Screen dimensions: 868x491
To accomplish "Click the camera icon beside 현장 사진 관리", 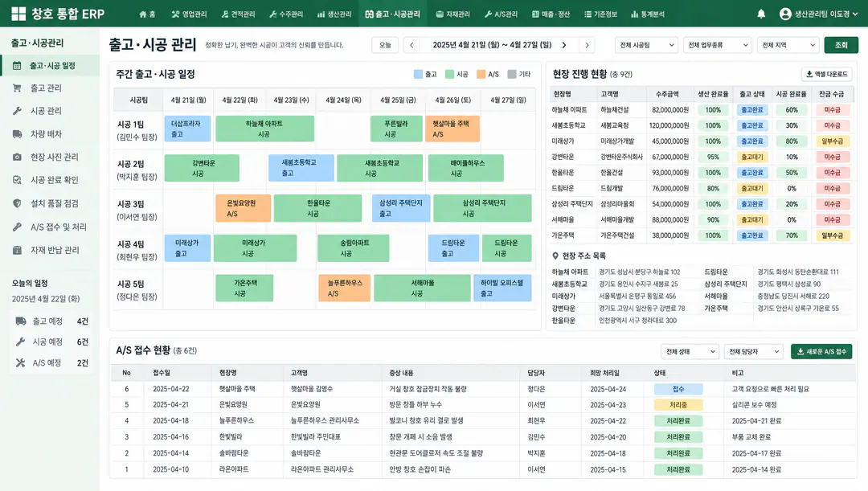I will point(17,158).
